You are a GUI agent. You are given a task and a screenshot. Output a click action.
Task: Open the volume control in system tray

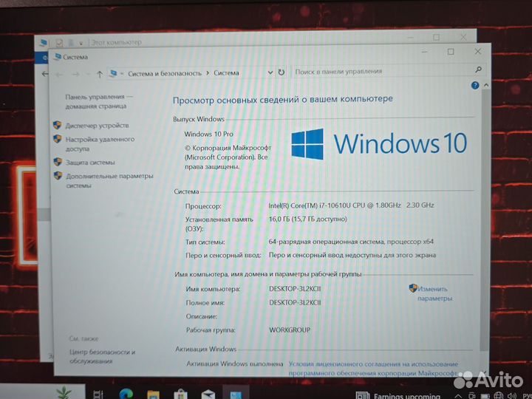click(512, 395)
